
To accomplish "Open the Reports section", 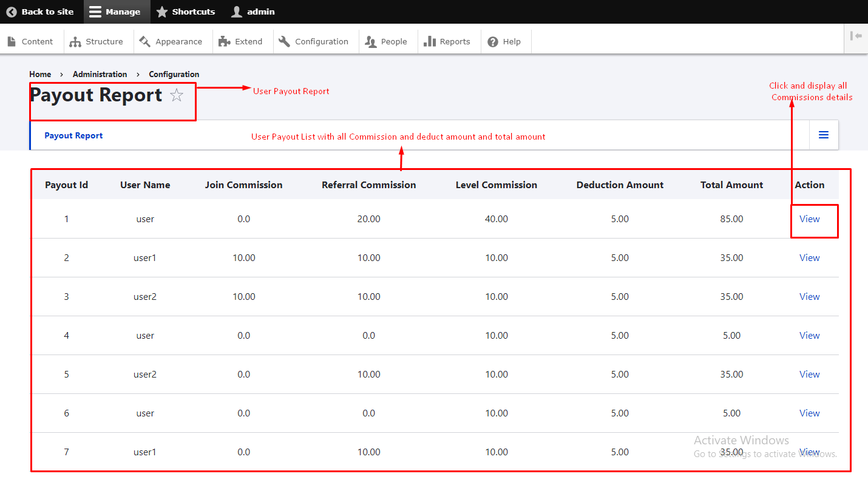I will coord(447,41).
